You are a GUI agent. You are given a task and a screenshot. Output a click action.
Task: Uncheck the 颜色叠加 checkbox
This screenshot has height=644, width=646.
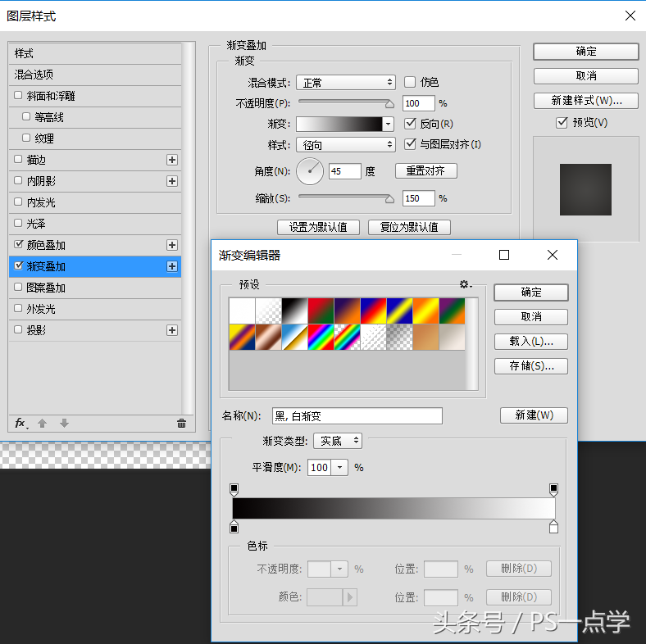click(18, 244)
